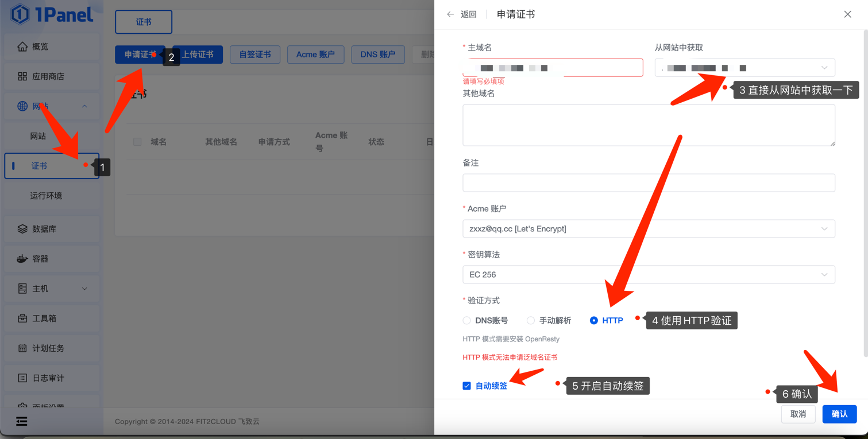This screenshot has width=868, height=439.
Task: Open the Acme 账户 dropdown
Action: (648, 229)
